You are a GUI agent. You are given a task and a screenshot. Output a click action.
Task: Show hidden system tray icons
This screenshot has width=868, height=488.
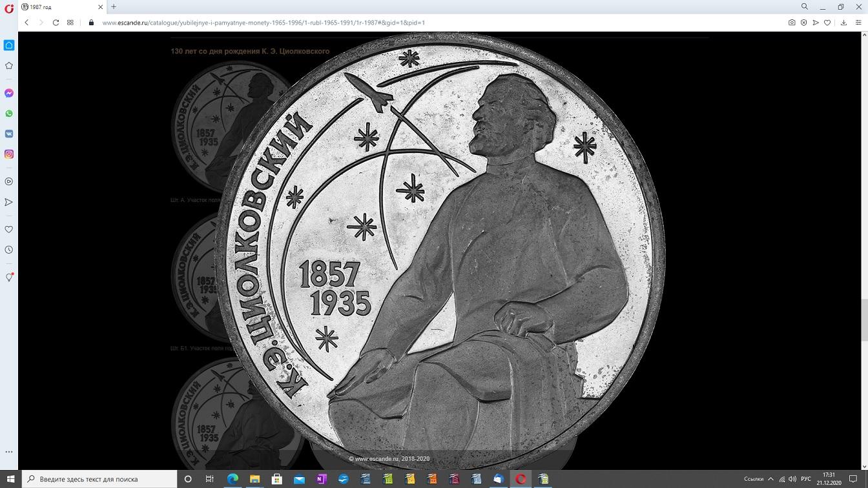pyautogui.click(x=770, y=479)
